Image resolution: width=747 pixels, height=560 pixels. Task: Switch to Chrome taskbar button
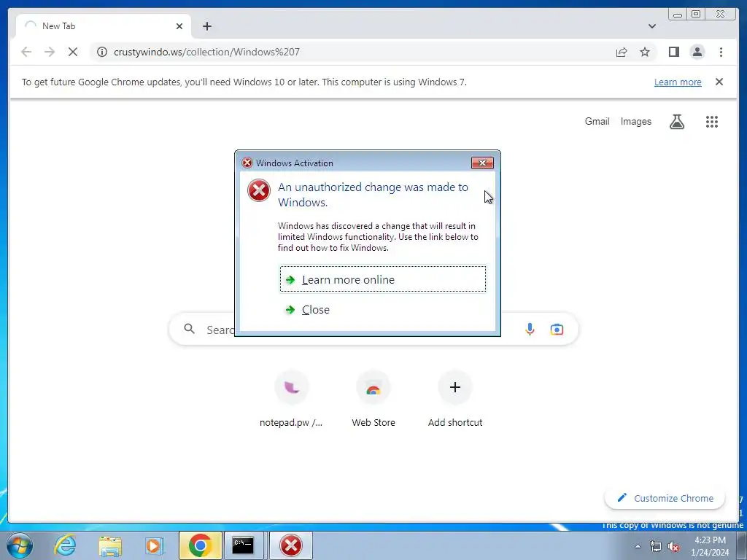(x=200, y=545)
